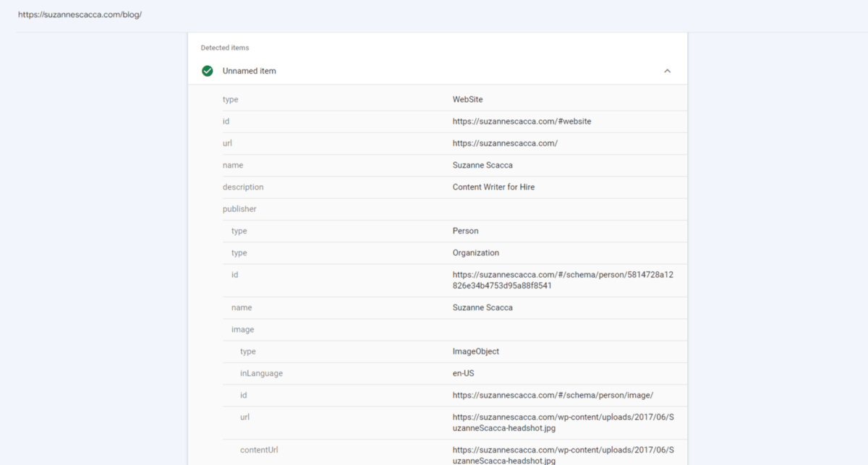Click the image property row
This screenshot has height=465, width=868.
click(242, 329)
